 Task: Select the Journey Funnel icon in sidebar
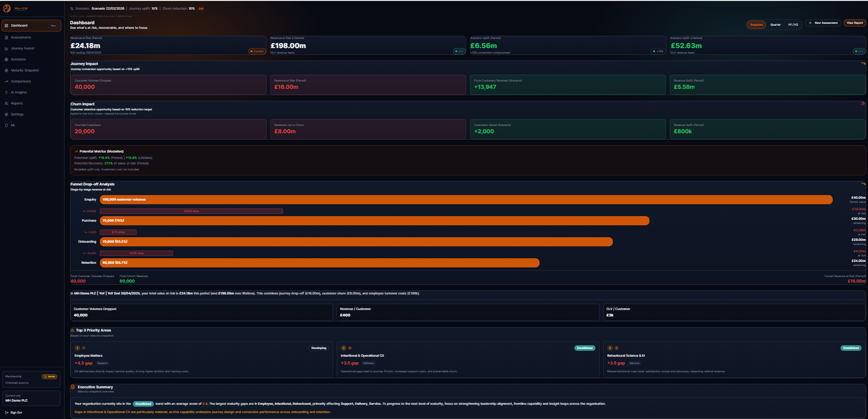6,48
